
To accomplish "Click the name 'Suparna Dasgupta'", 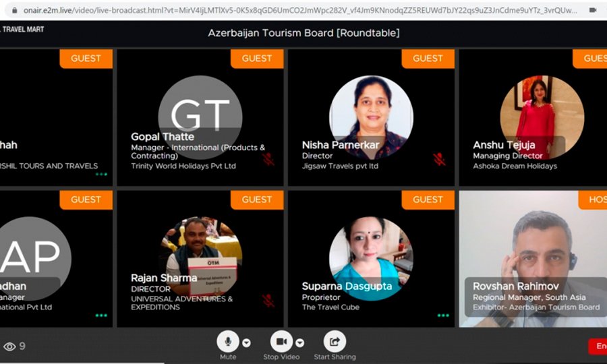I will tap(347, 286).
